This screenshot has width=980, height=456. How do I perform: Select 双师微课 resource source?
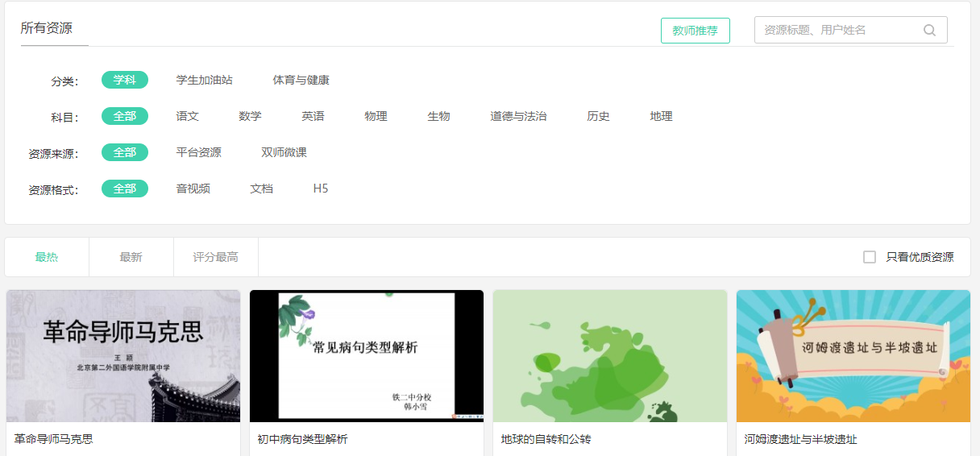click(x=284, y=152)
